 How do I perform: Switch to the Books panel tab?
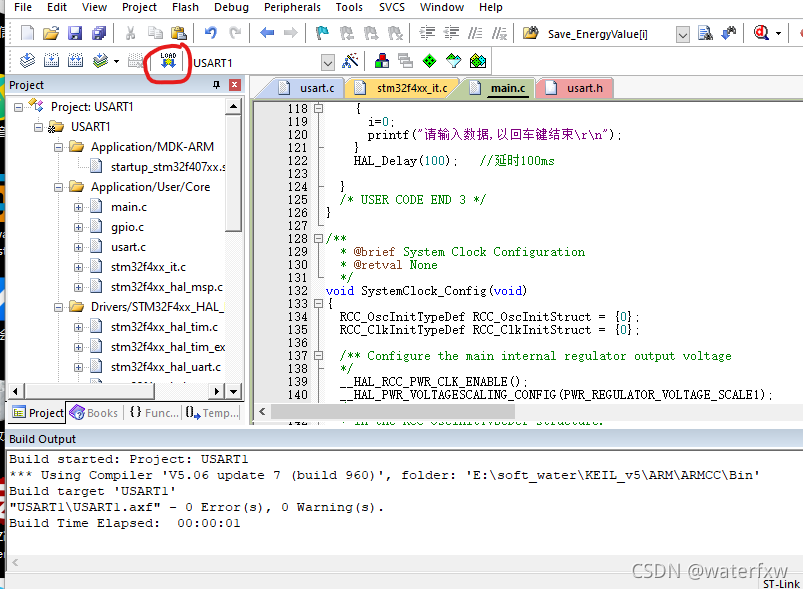94,413
